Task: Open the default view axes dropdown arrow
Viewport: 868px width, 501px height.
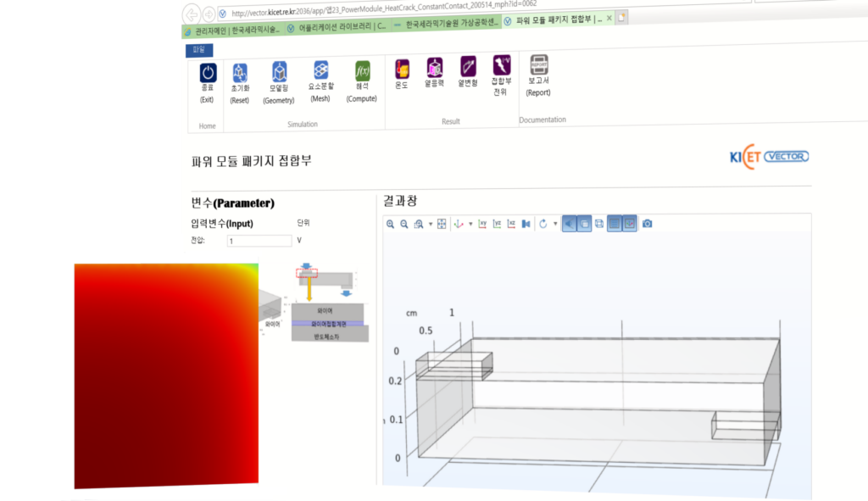Action: coord(470,224)
